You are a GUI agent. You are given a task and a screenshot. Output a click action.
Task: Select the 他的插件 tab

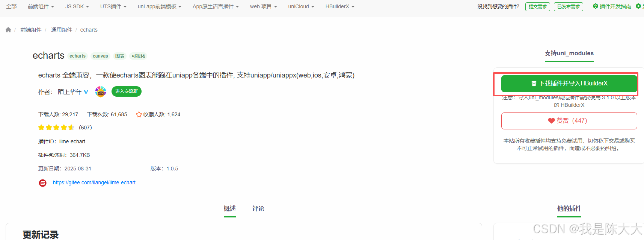tap(569, 208)
